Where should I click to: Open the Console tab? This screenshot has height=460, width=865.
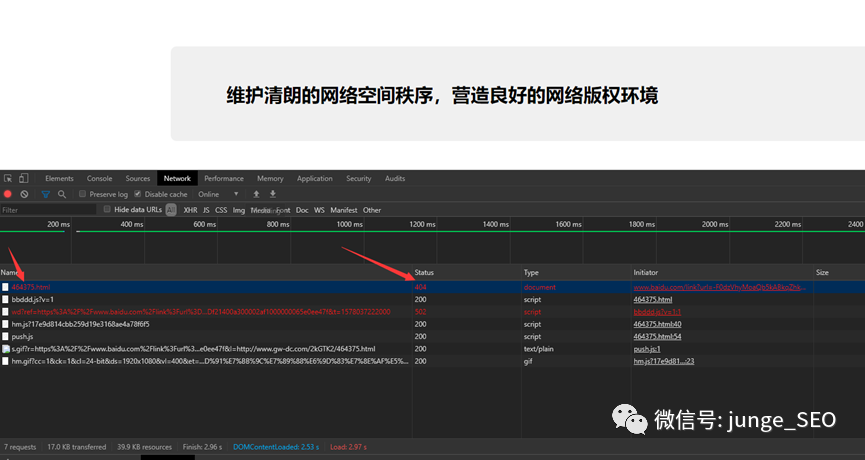point(99,178)
